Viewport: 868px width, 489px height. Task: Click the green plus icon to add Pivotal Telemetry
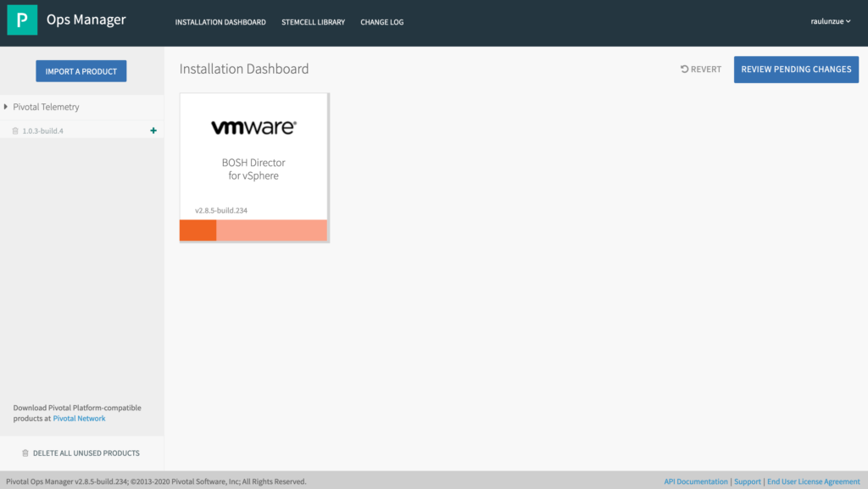pos(153,131)
